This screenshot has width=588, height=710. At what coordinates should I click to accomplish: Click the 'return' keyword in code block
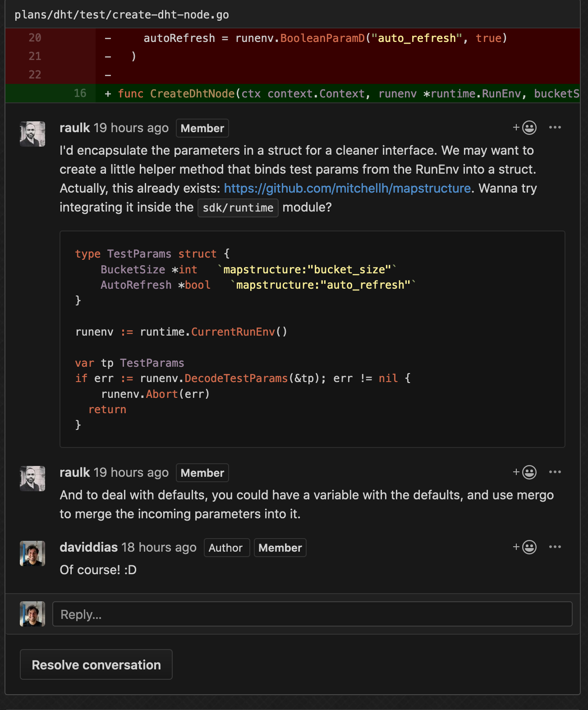[x=107, y=410]
